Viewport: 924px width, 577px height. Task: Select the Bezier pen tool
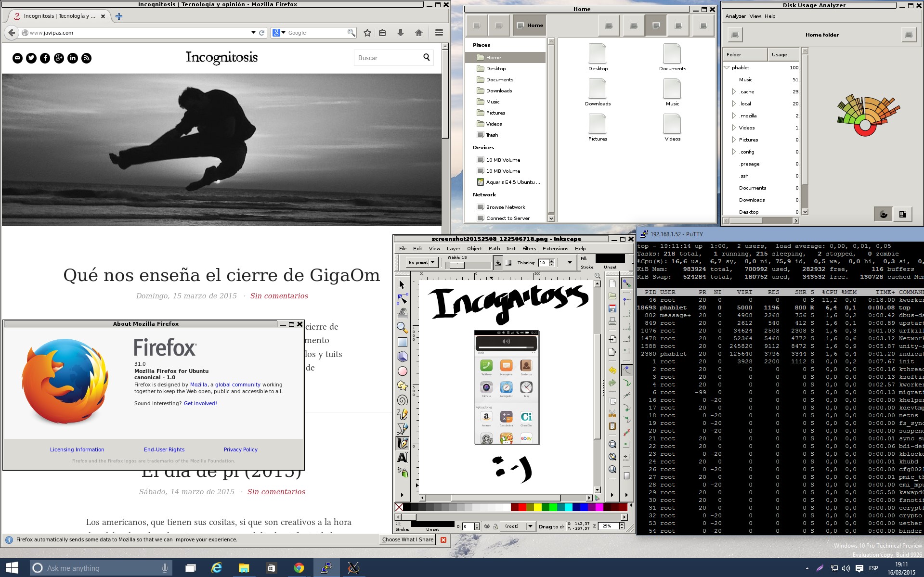[x=403, y=428]
